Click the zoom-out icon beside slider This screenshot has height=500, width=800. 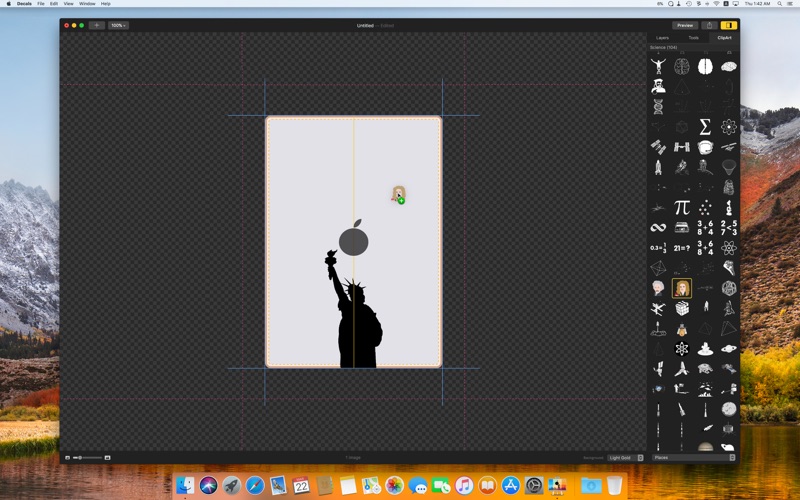(x=68, y=458)
